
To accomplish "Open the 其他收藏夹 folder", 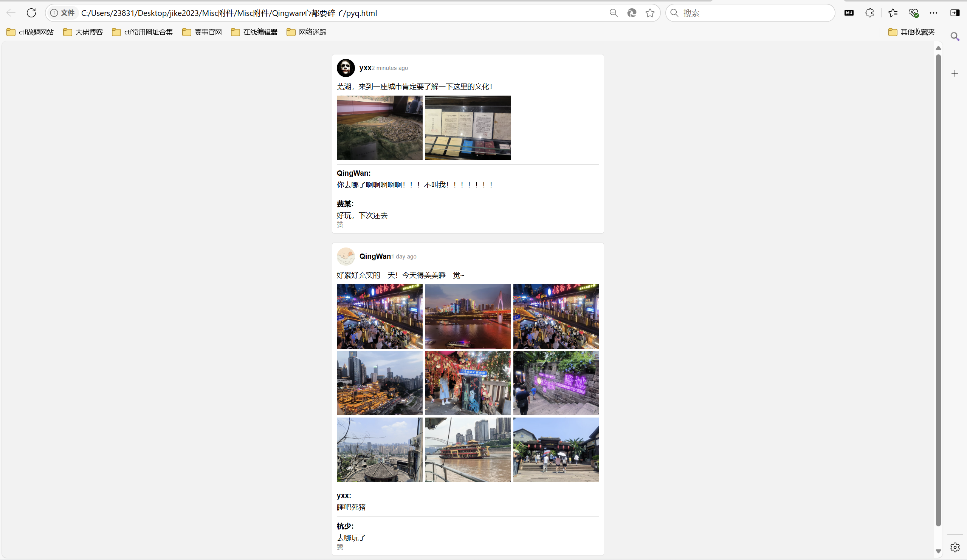I will point(911,32).
